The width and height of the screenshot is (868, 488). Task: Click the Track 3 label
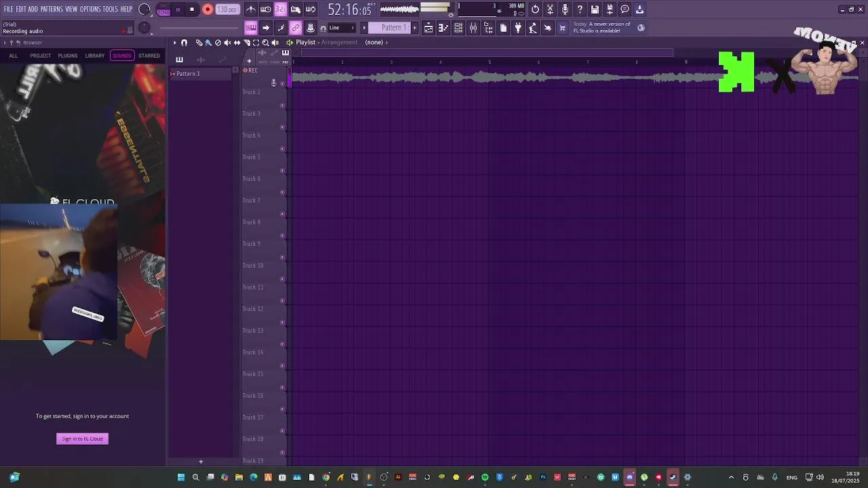[252, 114]
